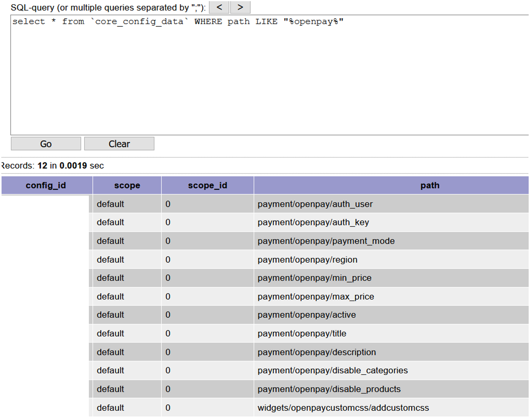Image resolution: width=531 pixels, height=420 pixels.
Task: Click Clear to empty the SQL query box
Action: pos(119,144)
